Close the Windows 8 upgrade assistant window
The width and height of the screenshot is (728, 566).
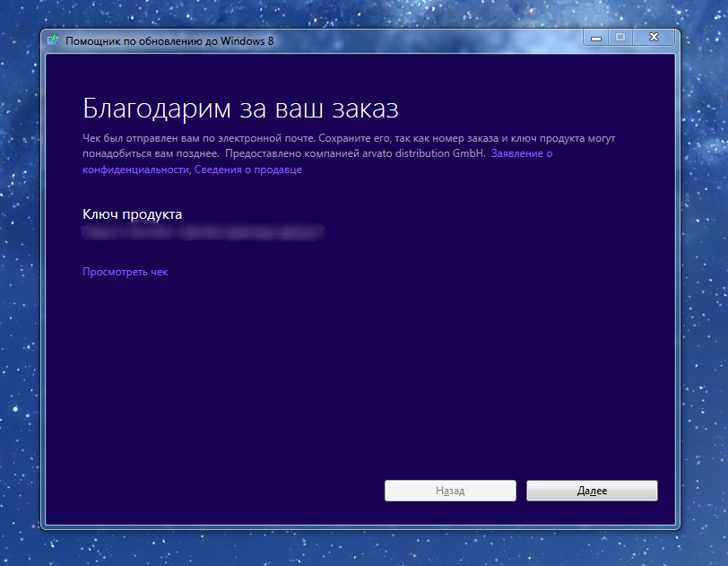click(x=654, y=37)
